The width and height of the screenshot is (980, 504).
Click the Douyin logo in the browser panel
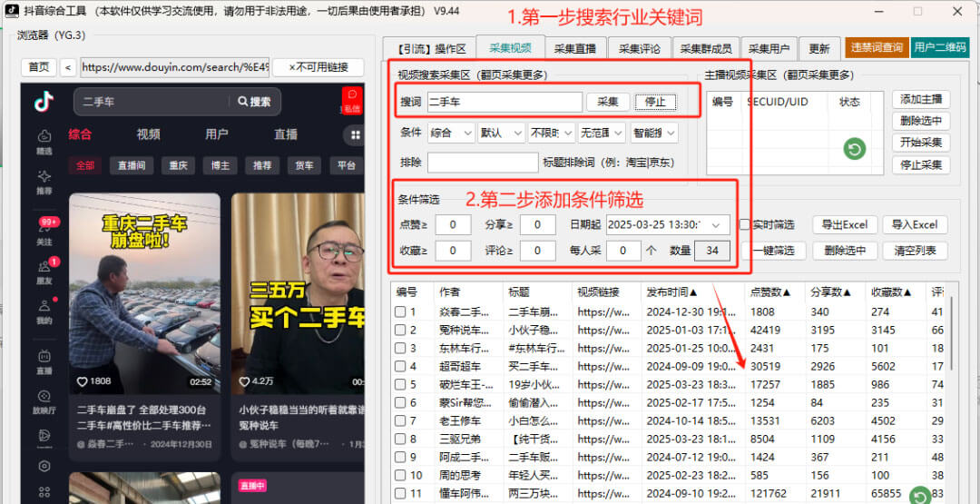(44, 102)
